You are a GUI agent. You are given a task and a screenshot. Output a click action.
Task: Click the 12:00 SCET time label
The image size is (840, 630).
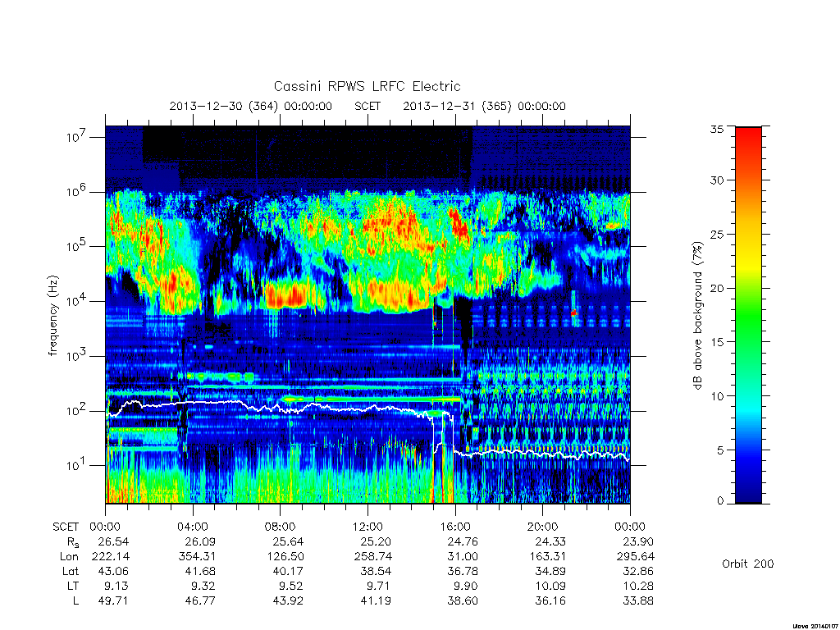click(367, 527)
